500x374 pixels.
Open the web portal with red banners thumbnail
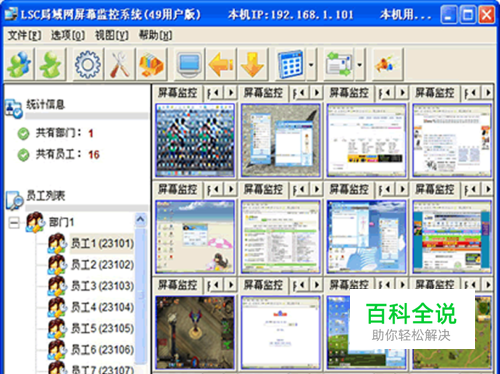click(x=452, y=237)
